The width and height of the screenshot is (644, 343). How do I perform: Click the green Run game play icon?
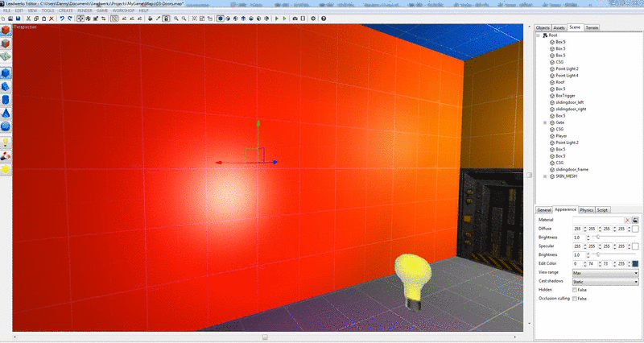pos(277,19)
